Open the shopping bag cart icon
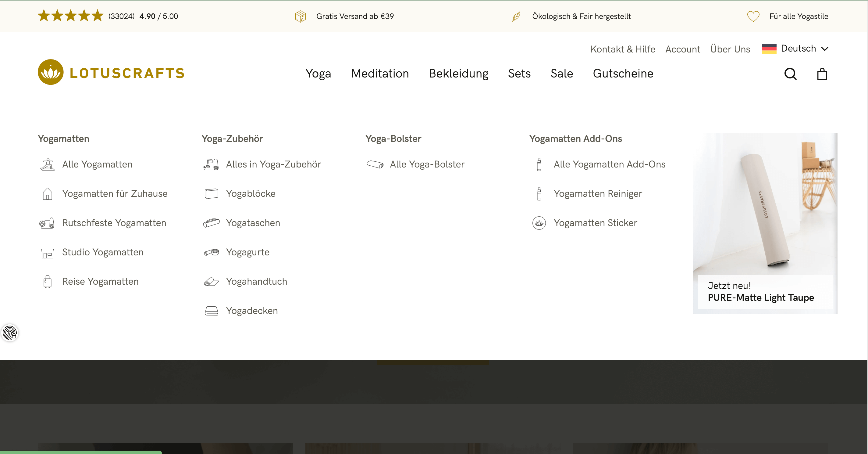This screenshot has width=868, height=454. [x=822, y=74]
